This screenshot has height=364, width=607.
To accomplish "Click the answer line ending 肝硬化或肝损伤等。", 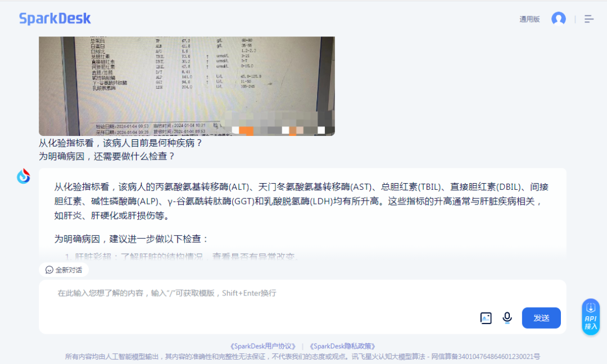I will click(112, 216).
